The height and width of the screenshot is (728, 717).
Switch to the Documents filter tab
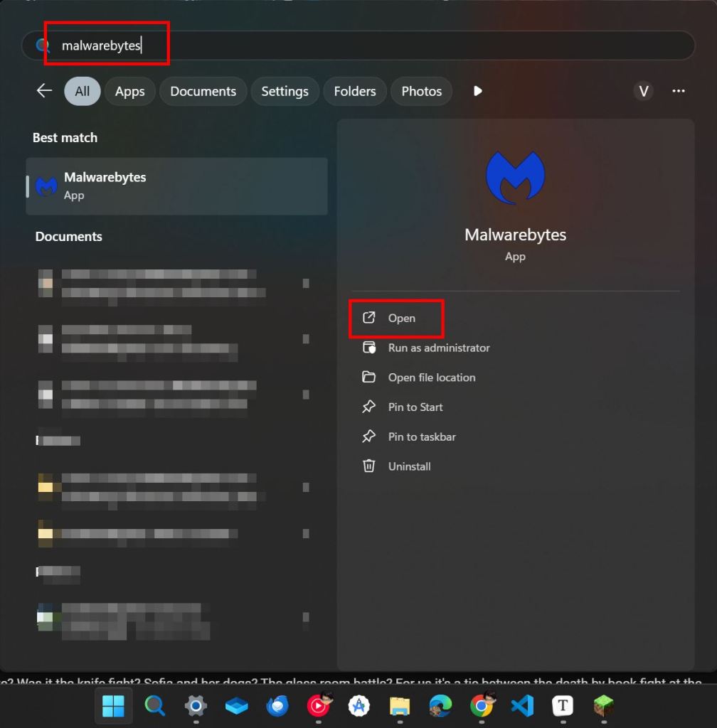point(203,91)
